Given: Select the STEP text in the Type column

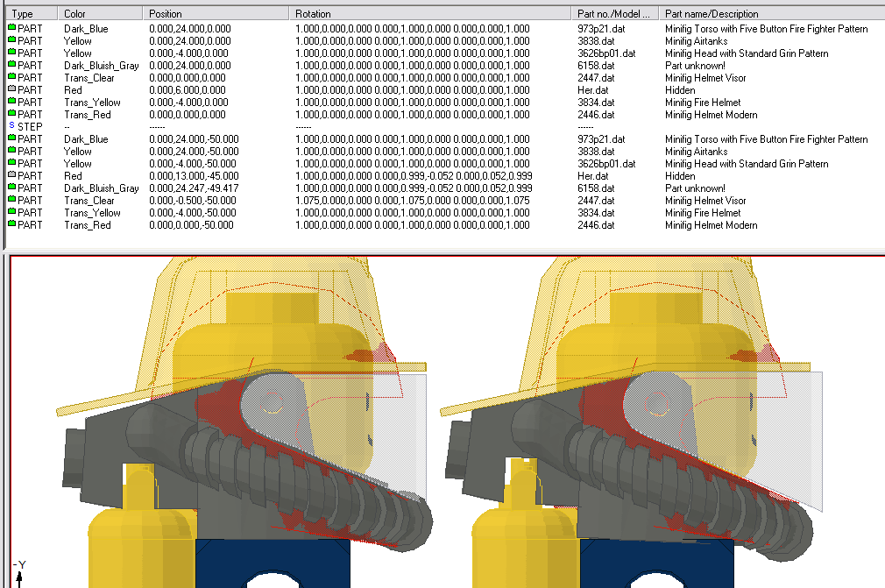Looking at the screenshot, I should (x=30, y=127).
